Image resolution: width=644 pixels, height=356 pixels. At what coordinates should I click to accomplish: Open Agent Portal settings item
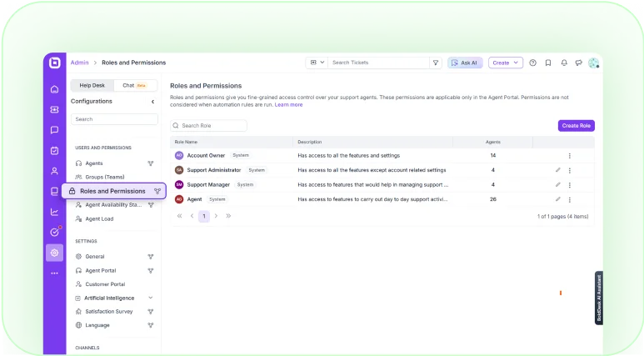[x=101, y=270]
